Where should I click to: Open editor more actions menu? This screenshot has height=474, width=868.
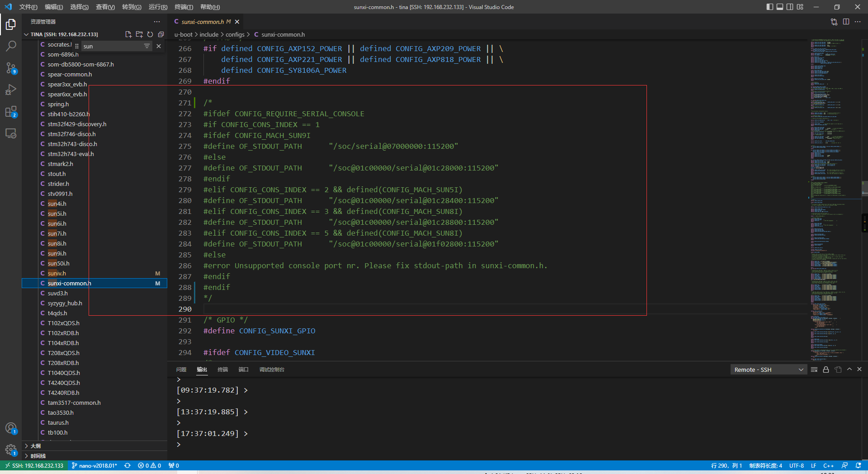(x=858, y=22)
